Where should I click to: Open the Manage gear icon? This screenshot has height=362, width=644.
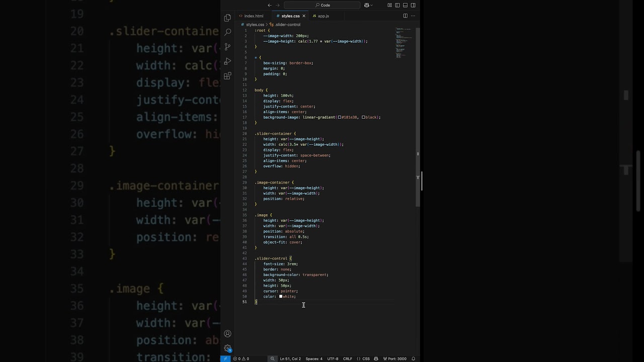pyautogui.click(x=227, y=348)
